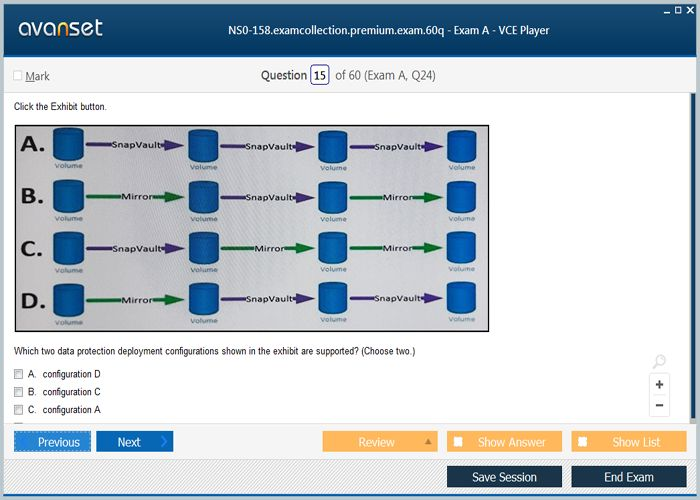
Task: Click the Show List icon
Action: pos(582,442)
